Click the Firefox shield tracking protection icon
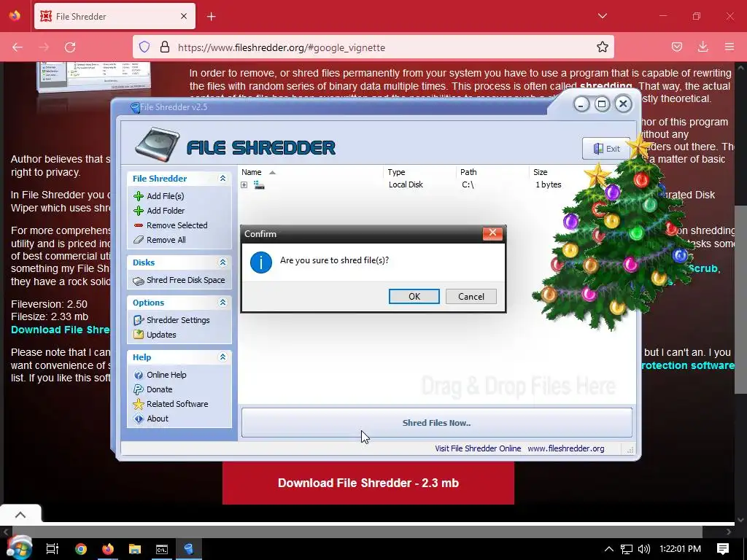 click(x=144, y=47)
